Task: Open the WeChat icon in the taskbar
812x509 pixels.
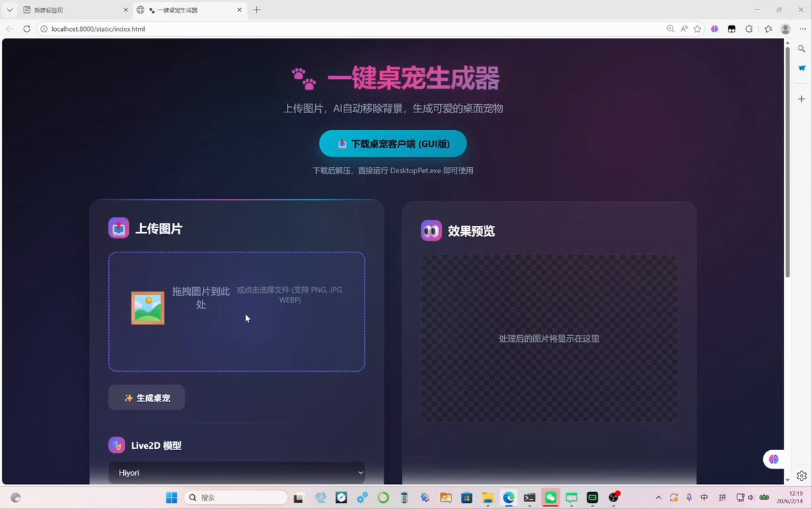Action: point(551,497)
